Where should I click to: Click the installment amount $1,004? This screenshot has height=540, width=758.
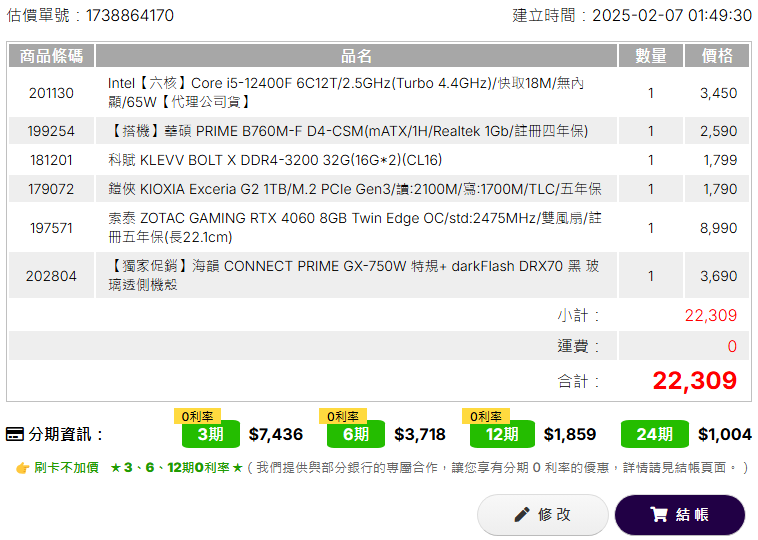pos(725,434)
